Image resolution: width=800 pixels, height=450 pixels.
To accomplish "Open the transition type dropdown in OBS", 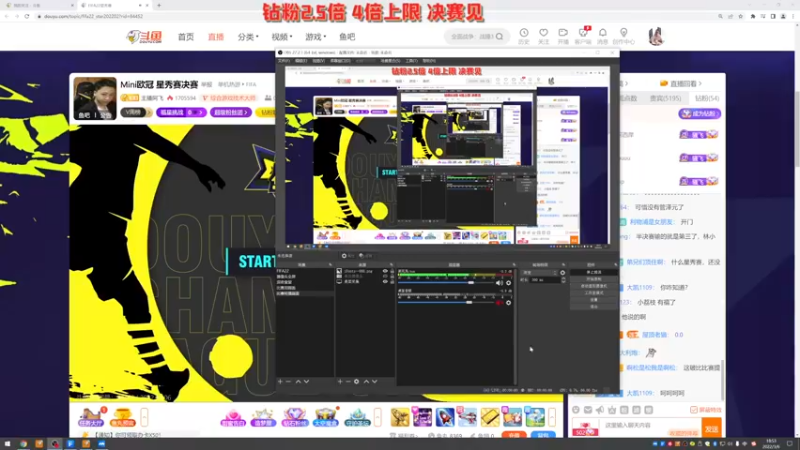I will 540,272.
